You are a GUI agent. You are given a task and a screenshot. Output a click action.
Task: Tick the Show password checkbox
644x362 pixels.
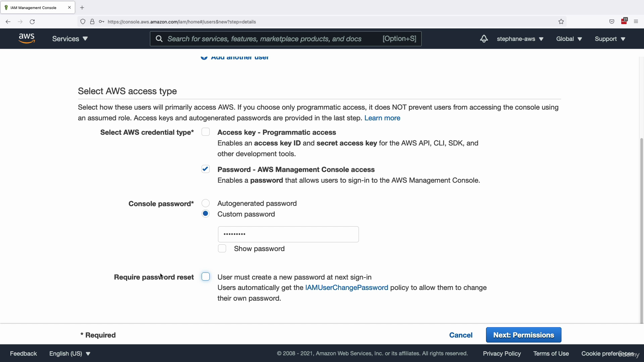[222, 249]
